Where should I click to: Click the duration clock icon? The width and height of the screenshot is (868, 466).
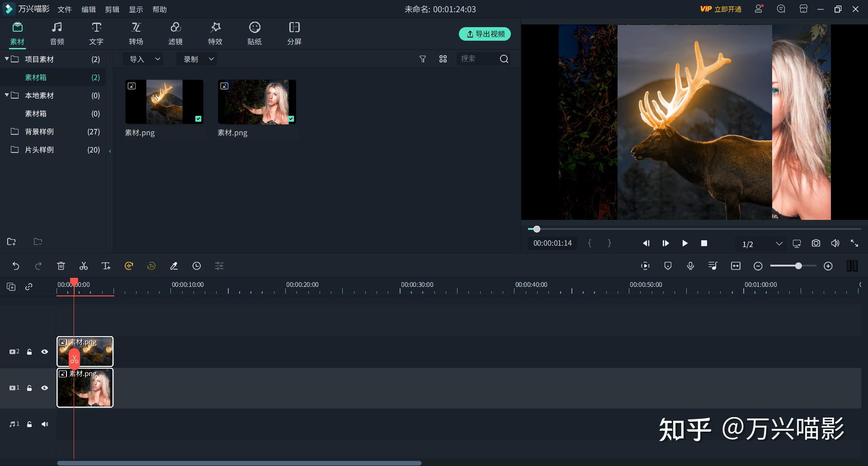[x=197, y=266]
